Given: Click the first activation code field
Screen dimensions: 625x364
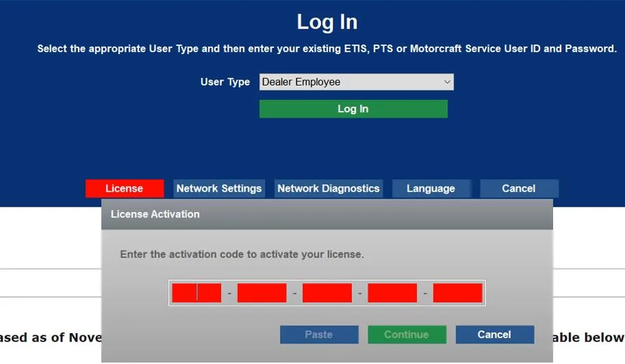Looking at the screenshot, I should [196, 293].
